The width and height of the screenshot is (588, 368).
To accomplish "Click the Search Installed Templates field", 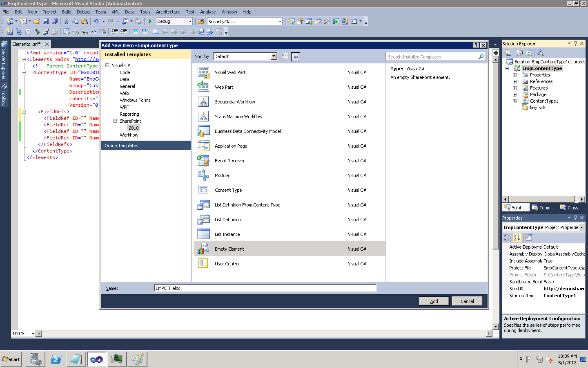I will point(432,57).
